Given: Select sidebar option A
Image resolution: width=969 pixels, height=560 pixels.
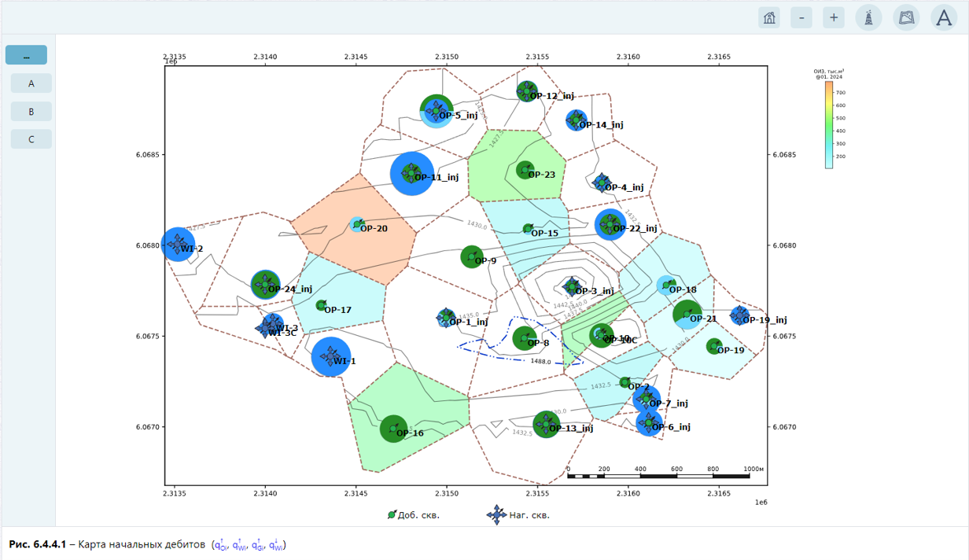Looking at the screenshot, I should (x=31, y=83).
